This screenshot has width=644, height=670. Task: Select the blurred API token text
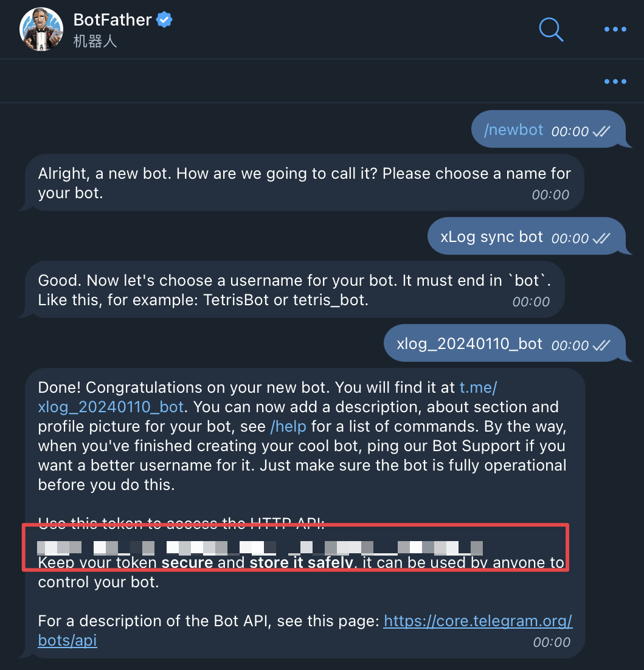tap(259, 547)
